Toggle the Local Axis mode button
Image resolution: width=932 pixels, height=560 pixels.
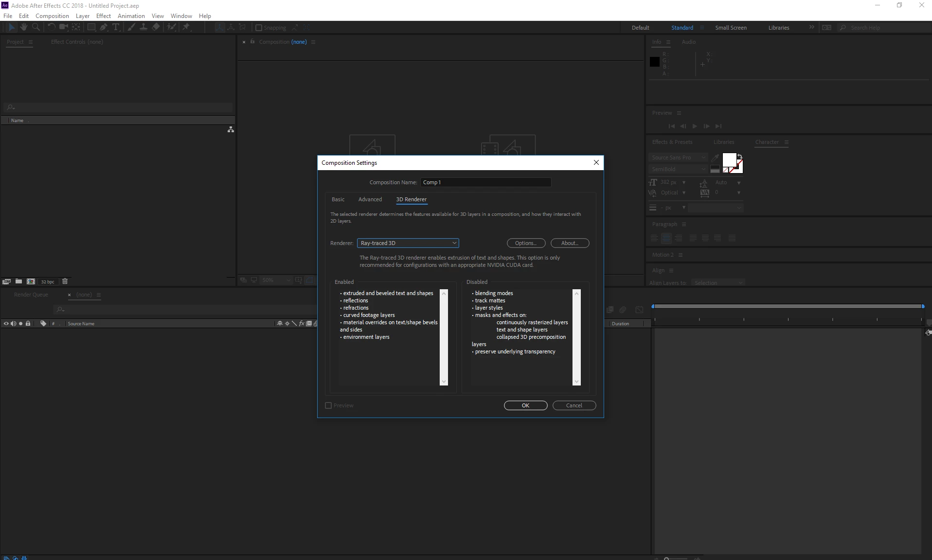[220, 28]
